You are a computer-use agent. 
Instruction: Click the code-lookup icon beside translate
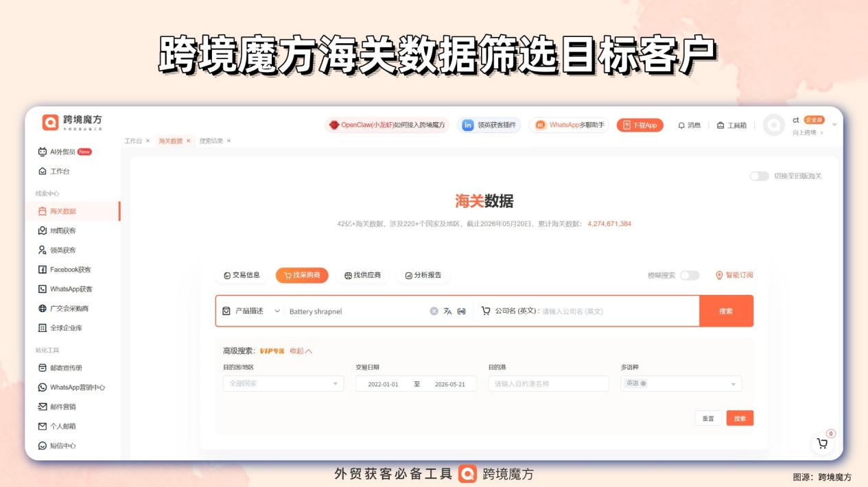click(461, 311)
